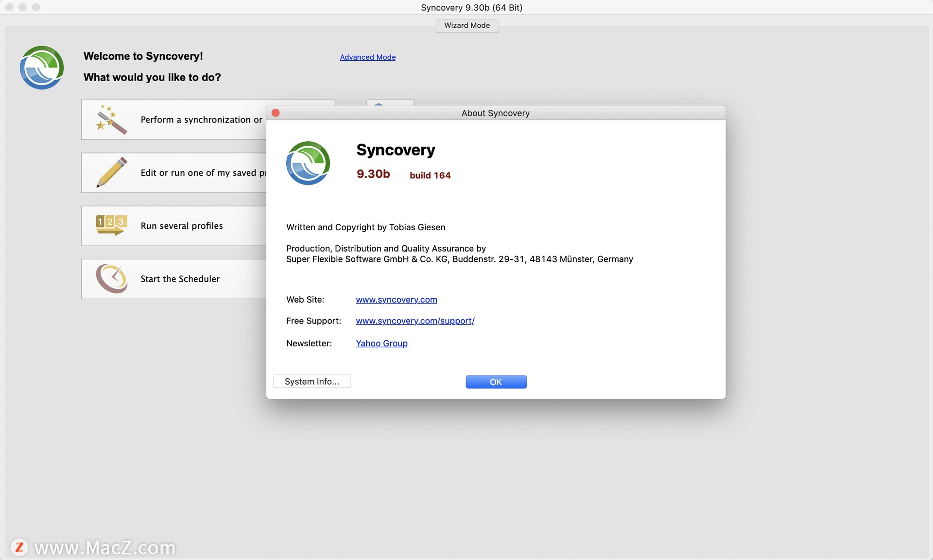This screenshot has height=560, width=933.
Task: Click the version text 9.30b
Action: click(373, 174)
